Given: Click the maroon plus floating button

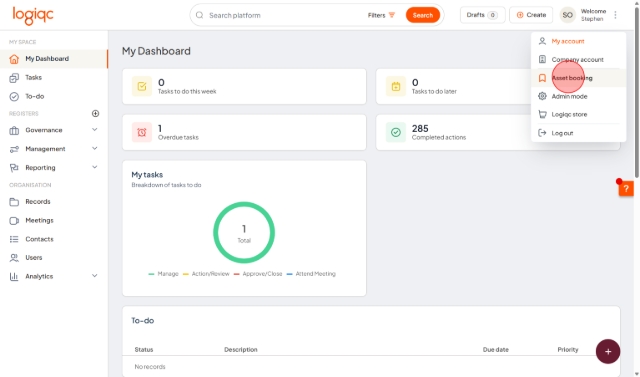Looking at the screenshot, I should [608, 351].
